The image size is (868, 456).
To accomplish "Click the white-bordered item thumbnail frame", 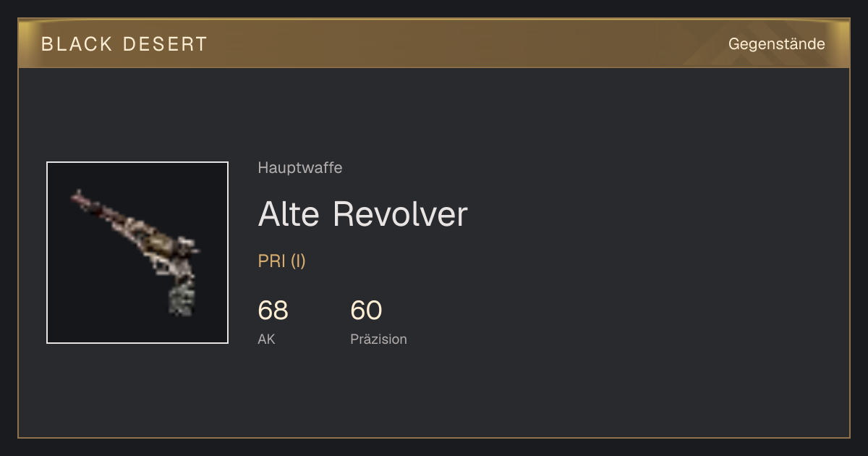I will 137,253.
